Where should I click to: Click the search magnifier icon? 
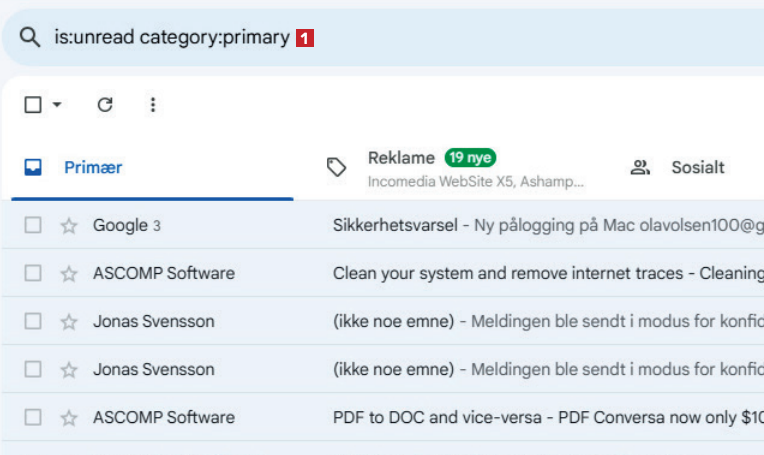31,38
